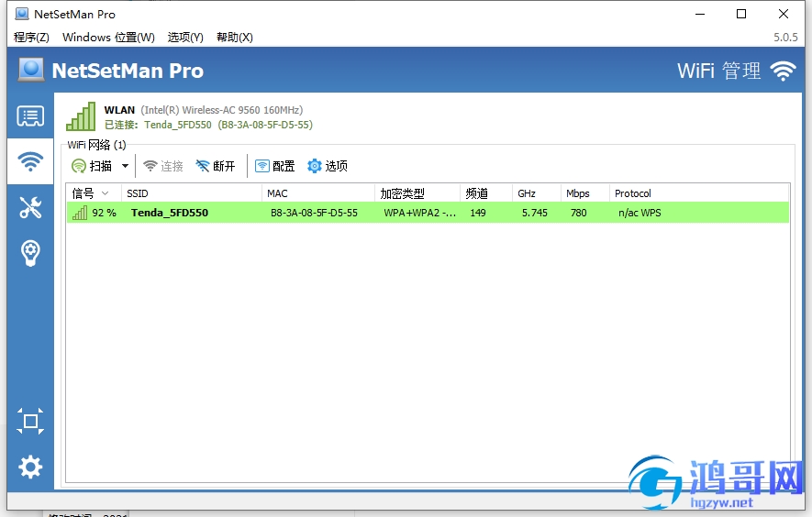Expand the scan dropdown arrow
The width and height of the screenshot is (812, 517).
tap(126, 166)
